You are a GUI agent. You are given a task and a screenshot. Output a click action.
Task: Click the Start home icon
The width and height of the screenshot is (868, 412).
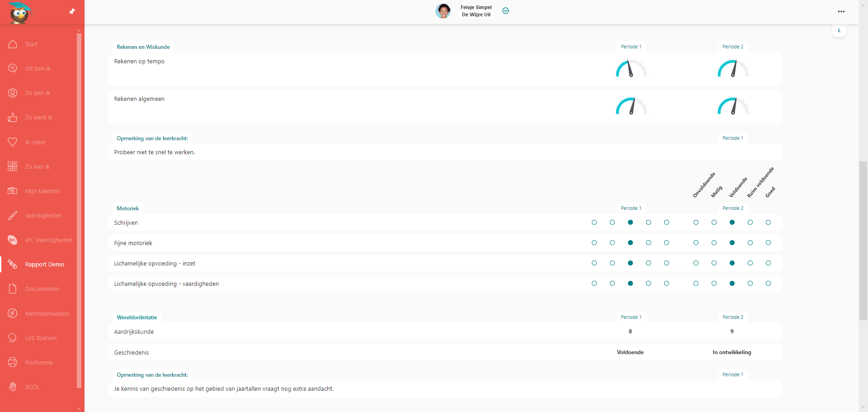tap(13, 44)
